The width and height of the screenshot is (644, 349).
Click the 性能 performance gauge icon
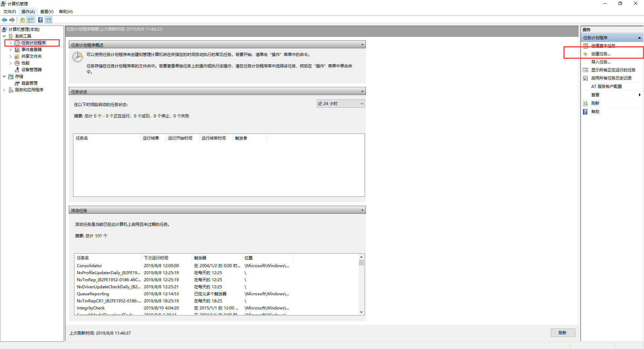click(x=17, y=63)
